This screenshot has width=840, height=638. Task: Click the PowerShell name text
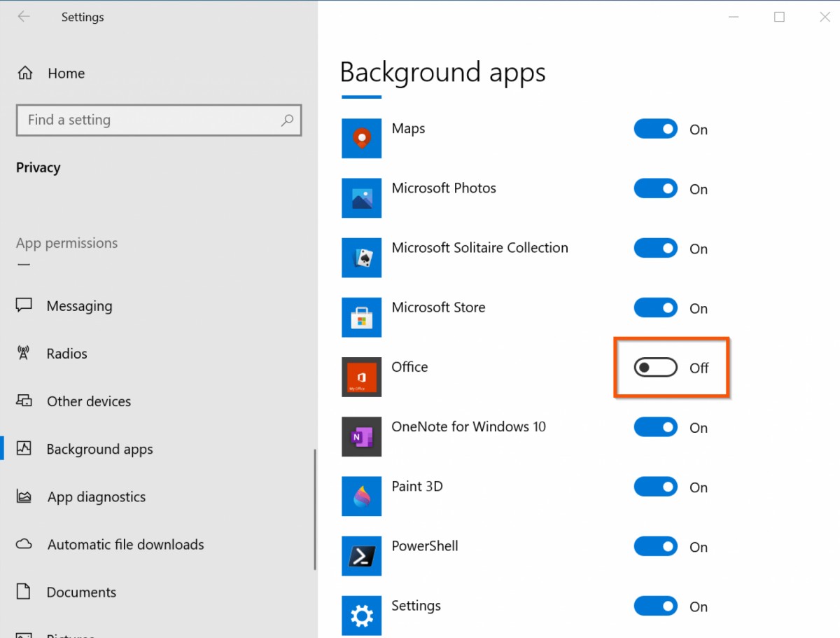click(425, 546)
